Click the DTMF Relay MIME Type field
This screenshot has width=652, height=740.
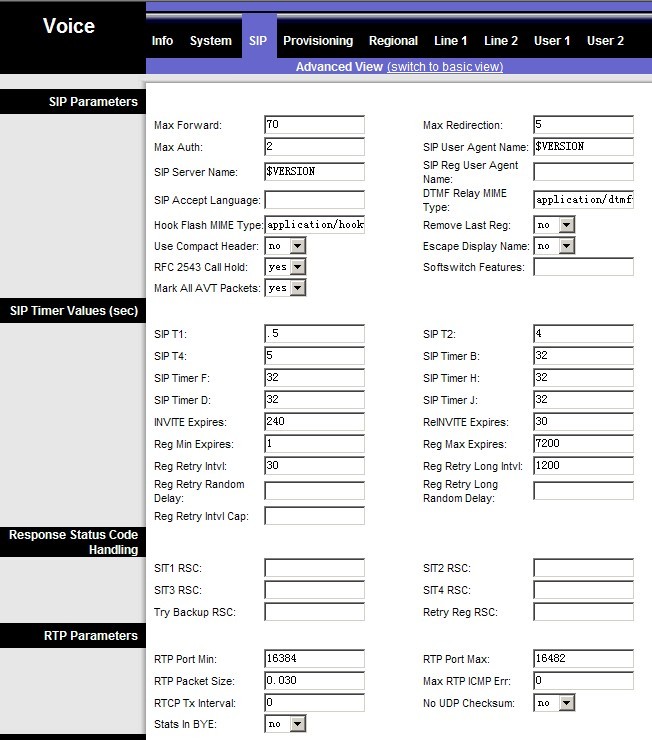pyautogui.click(x=584, y=200)
